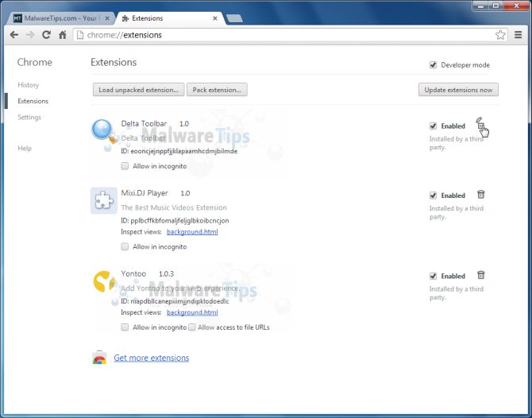Allow Mixi.DJ Player in incognito

pos(125,246)
